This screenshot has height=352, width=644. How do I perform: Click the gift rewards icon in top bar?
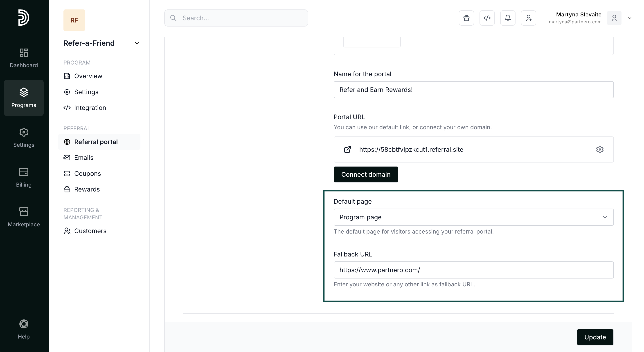pyautogui.click(x=466, y=18)
